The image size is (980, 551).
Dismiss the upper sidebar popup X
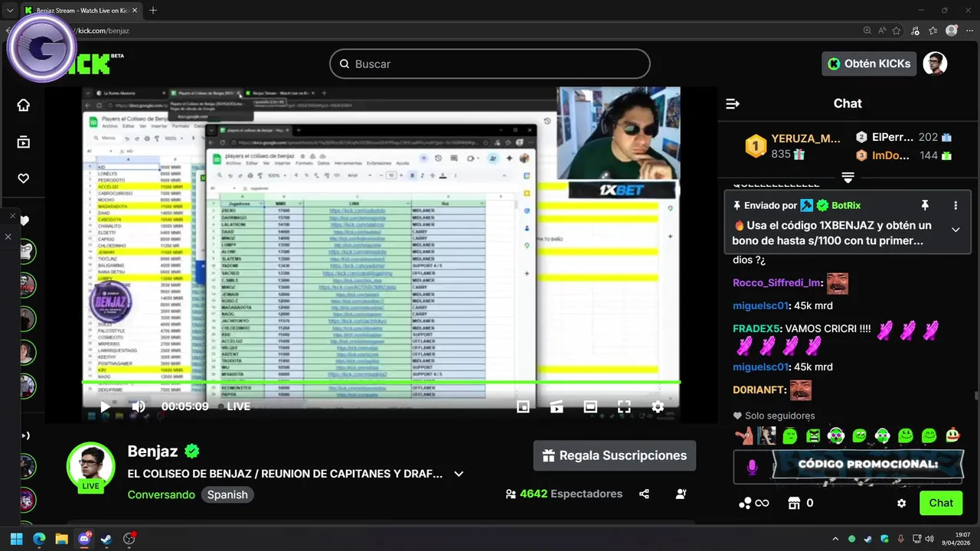click(12, 217)
